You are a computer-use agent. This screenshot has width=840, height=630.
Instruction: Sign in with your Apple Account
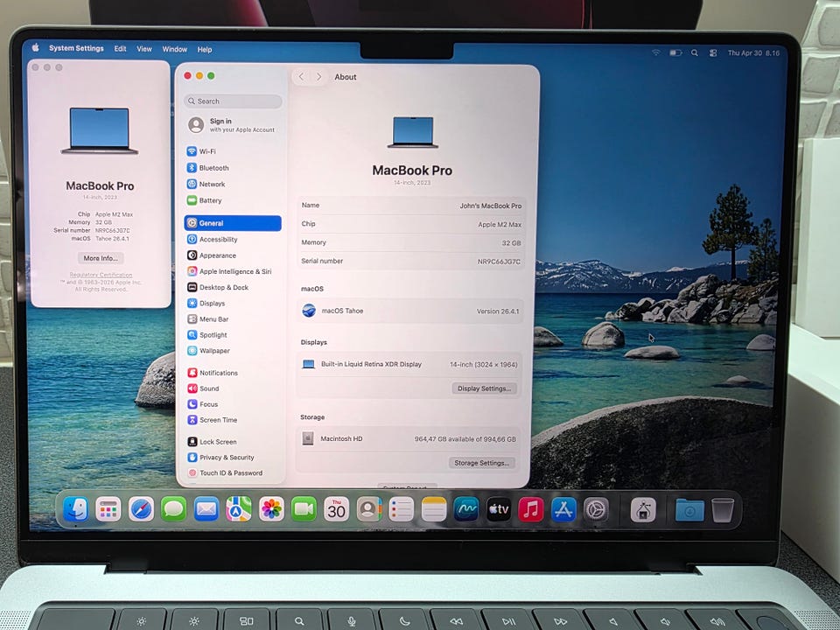tap(231, 125)
